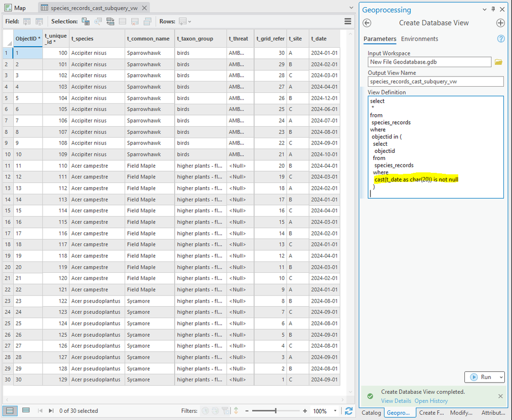Viewport: 512px width, 420px height.
Task: Dismiss the completion message
Action: pos(500,396)
